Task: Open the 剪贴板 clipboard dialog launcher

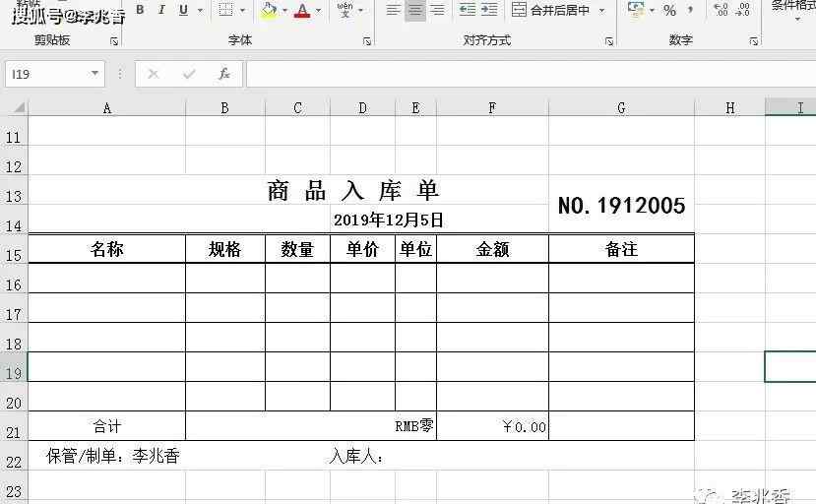Action: 114,41
